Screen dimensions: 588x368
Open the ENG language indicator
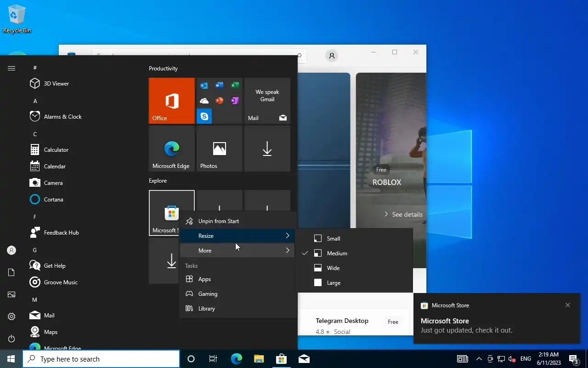point(526,359)
